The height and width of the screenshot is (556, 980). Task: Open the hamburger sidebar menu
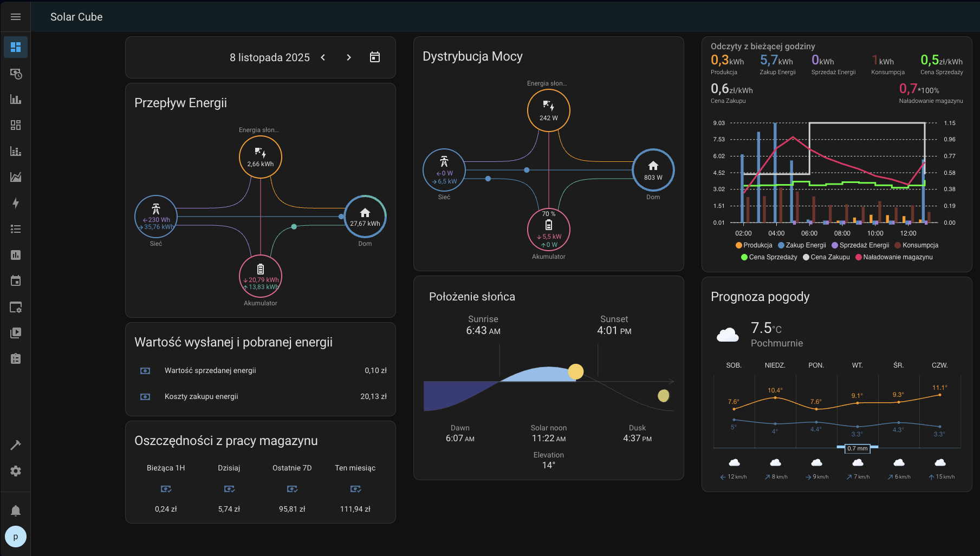[16, 17]
